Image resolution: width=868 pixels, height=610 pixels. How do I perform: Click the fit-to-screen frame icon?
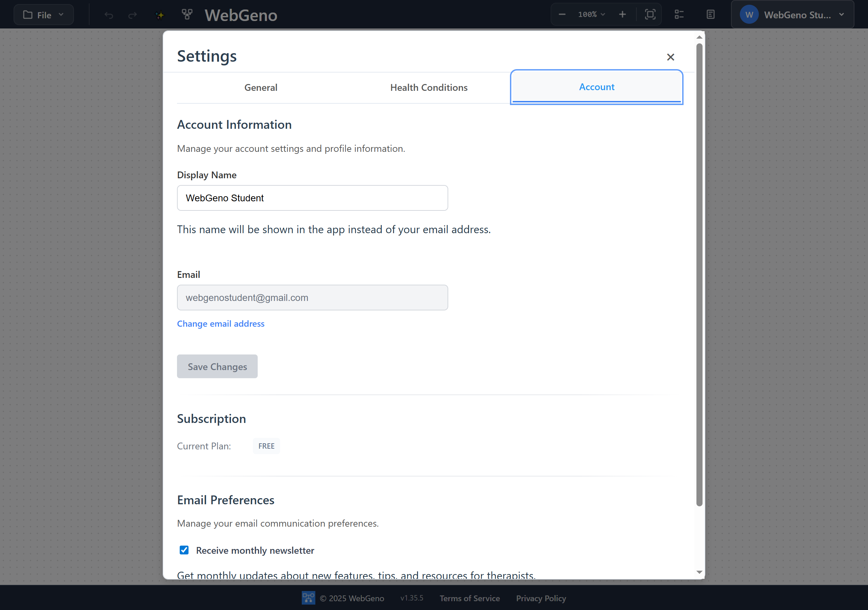coord(650,14)
